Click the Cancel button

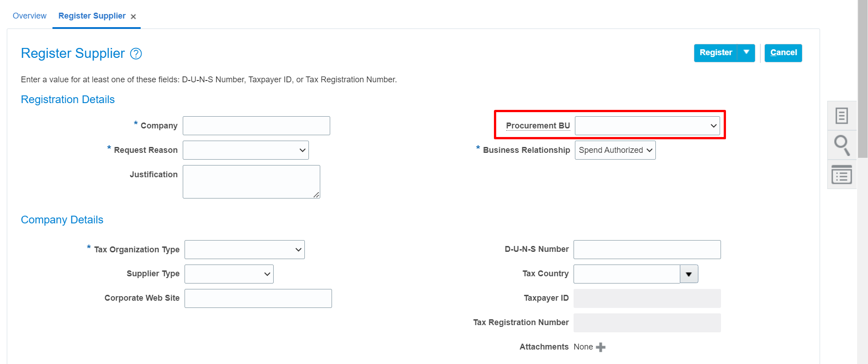783,52
